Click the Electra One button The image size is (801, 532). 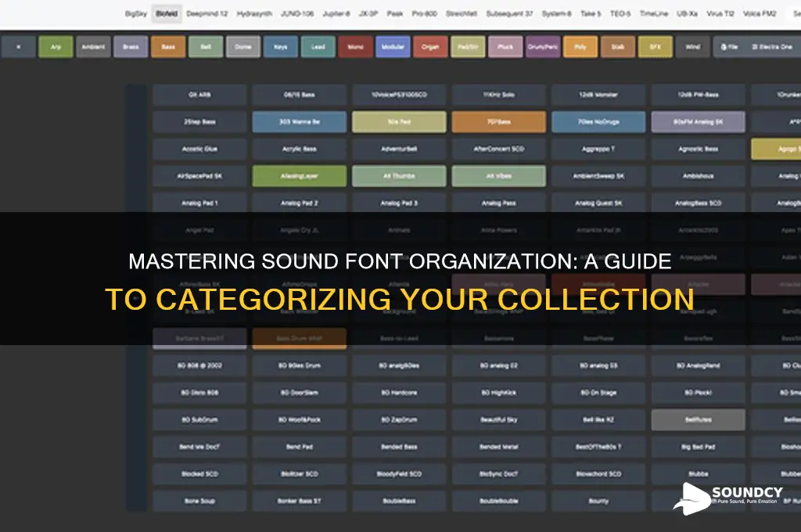coord(772,47)
